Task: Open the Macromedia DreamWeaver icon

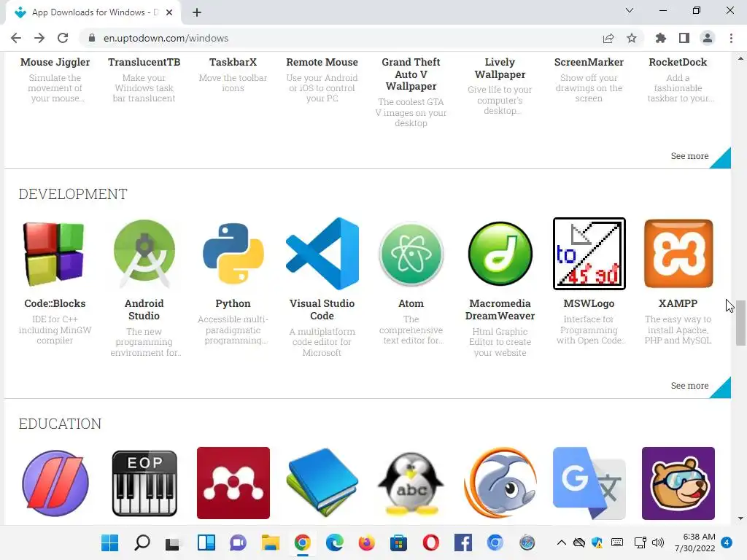Action: [500, 253]
